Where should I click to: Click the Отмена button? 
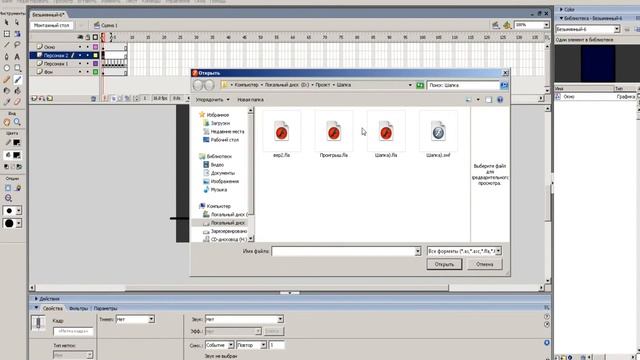[484, 264]
